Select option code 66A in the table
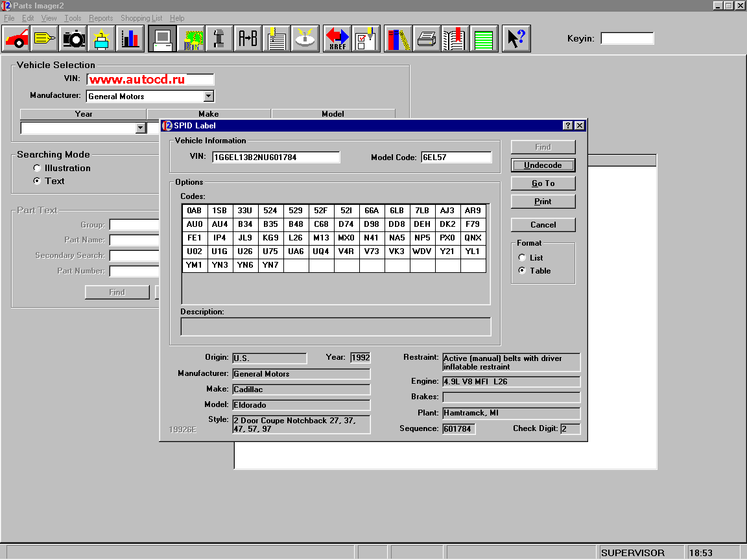 point(372,211)
